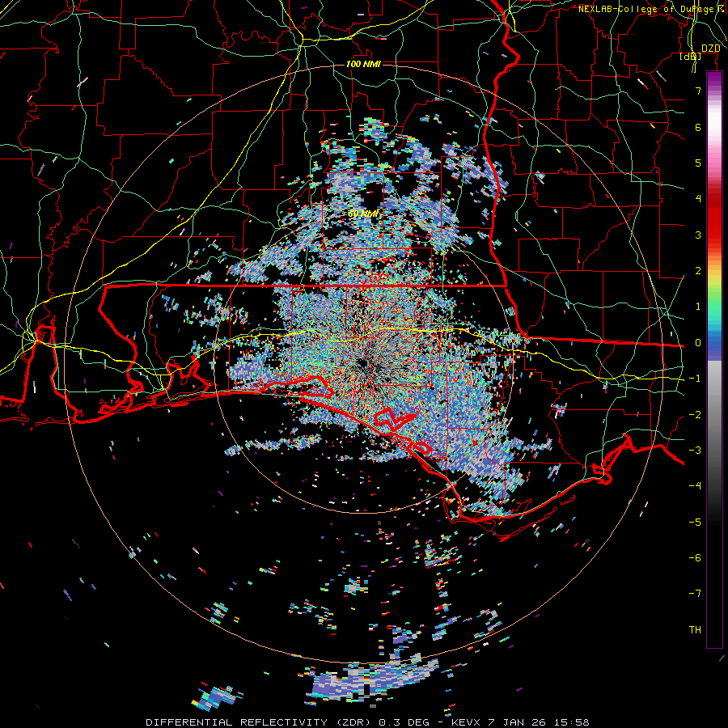The image size is (728, 728).
Task: Select the 4 value on the color scale
Action: pyautogui.click(x=698, y=199)
